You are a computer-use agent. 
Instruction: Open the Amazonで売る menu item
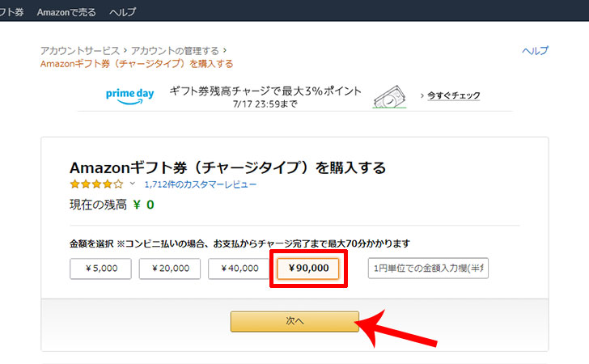[x=66, y=12]
